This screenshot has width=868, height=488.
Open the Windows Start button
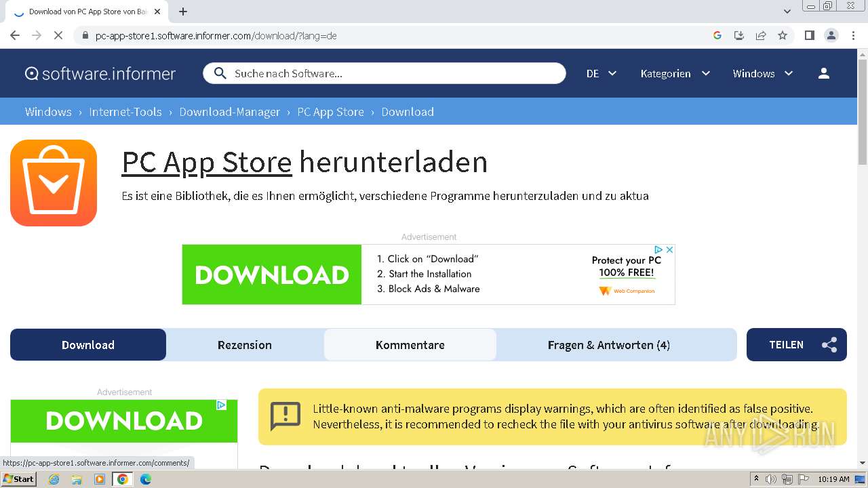coord(18,479)
